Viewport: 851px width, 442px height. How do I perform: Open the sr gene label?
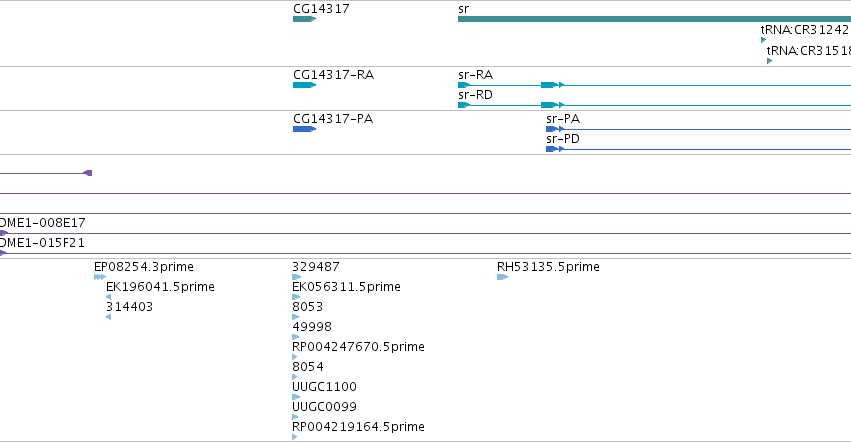click(463, 9)
